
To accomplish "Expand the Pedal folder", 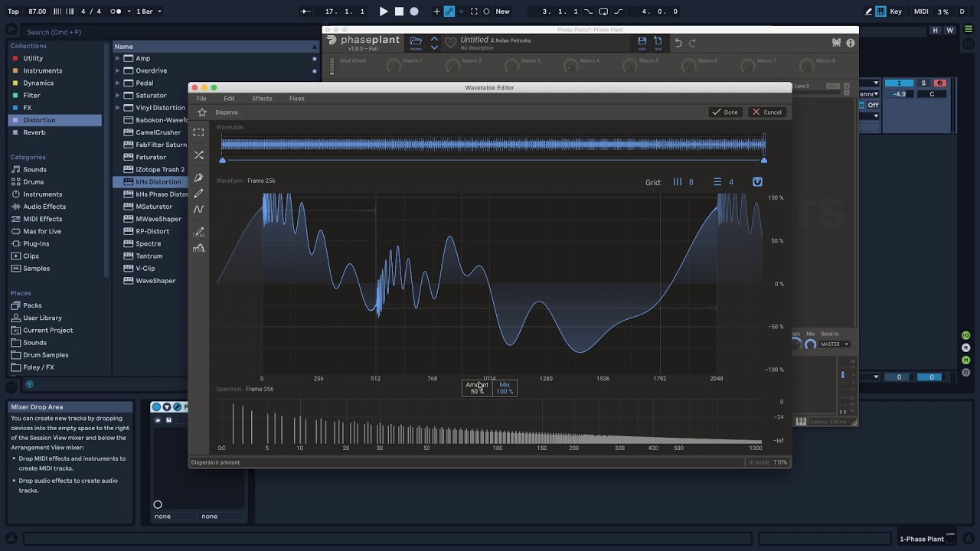I will pos(118,83).
